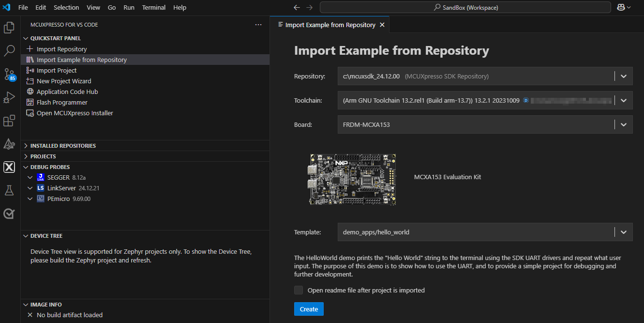Open the Toolchain dropdown list
The height and width of the screenshot is (323, 644).
(x=623, y=100)
